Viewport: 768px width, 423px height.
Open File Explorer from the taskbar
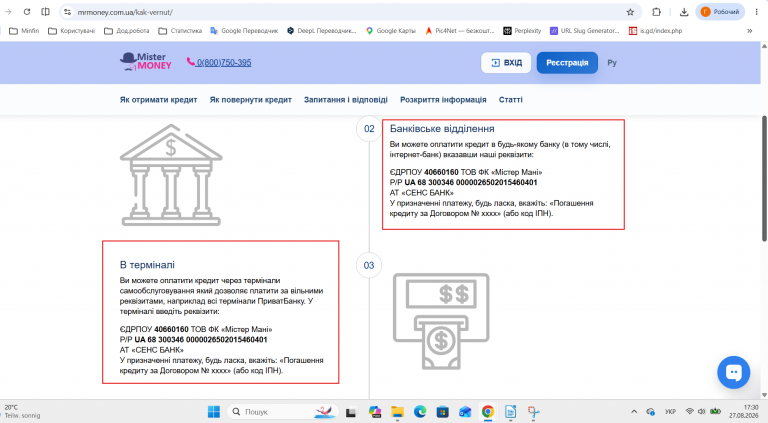tap(397, 412)
